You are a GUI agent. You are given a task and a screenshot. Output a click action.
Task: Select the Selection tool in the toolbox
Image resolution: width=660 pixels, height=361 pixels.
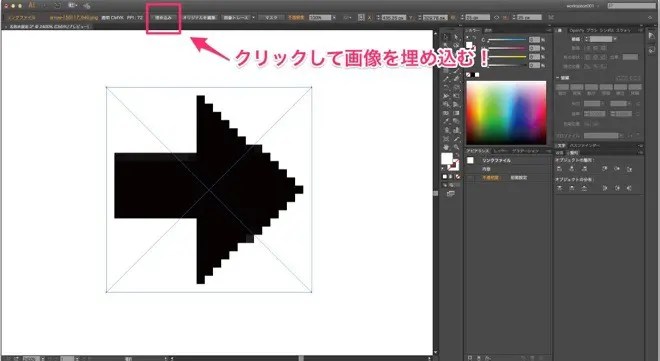click(446, 38)
